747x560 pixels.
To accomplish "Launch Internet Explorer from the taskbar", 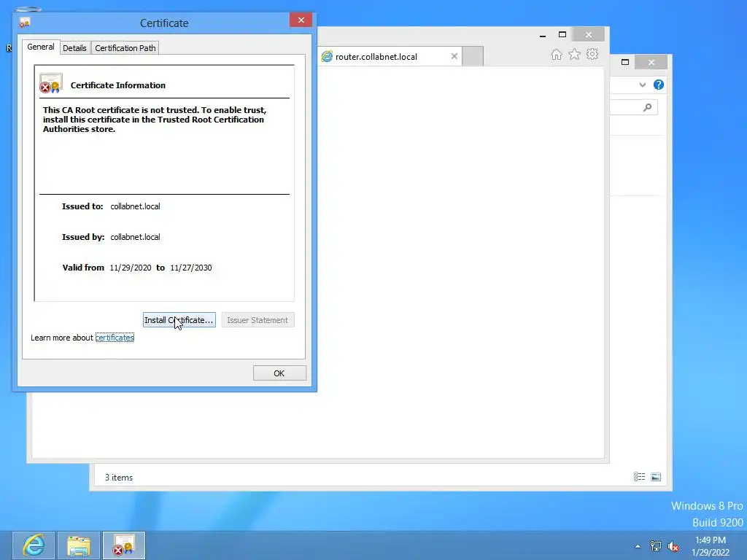I will coord(34,545).
